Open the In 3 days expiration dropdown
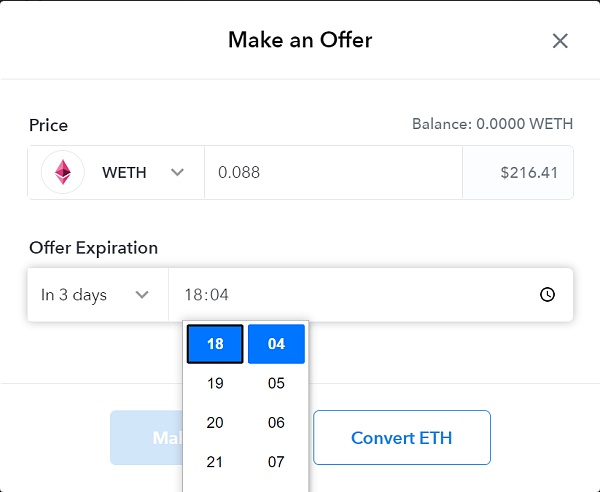Screen dimensions: 600x492 tap(96, 295)
